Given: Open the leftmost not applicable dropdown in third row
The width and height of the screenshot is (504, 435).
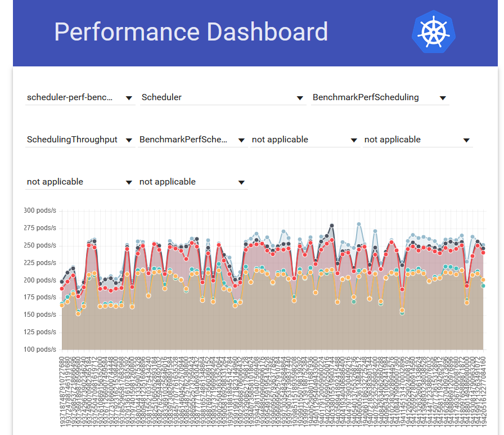Looking at the screenshot, I should click(x=129, y=182).
